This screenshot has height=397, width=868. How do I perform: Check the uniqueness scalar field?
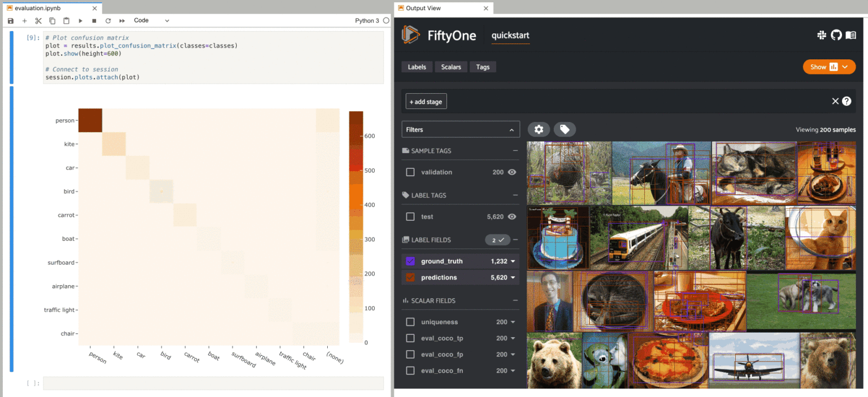click(410, 321)
